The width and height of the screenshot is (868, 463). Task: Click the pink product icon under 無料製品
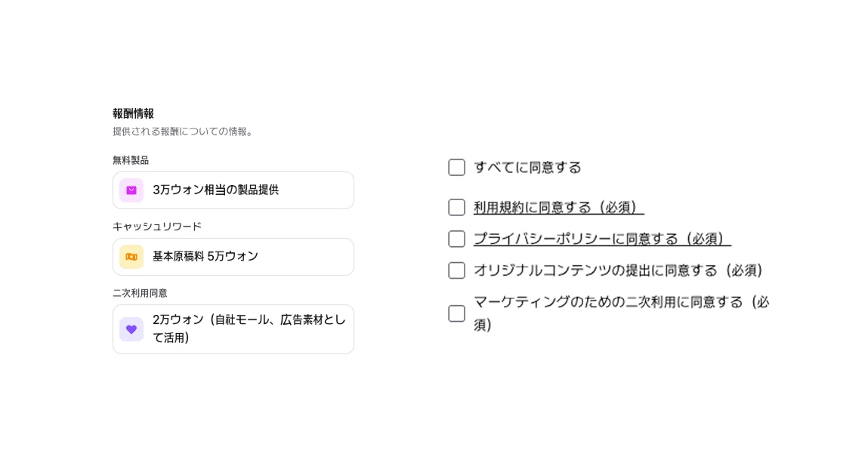click(x=131, y=190)
